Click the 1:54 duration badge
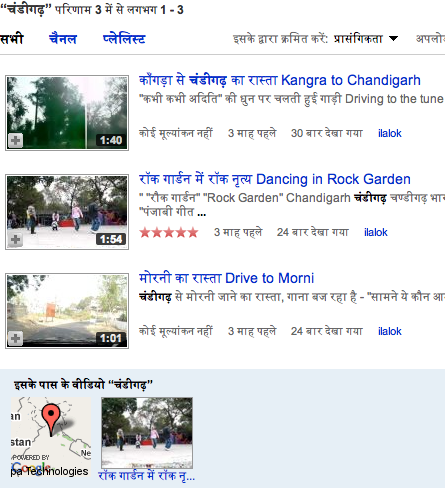 coord(111,239)
